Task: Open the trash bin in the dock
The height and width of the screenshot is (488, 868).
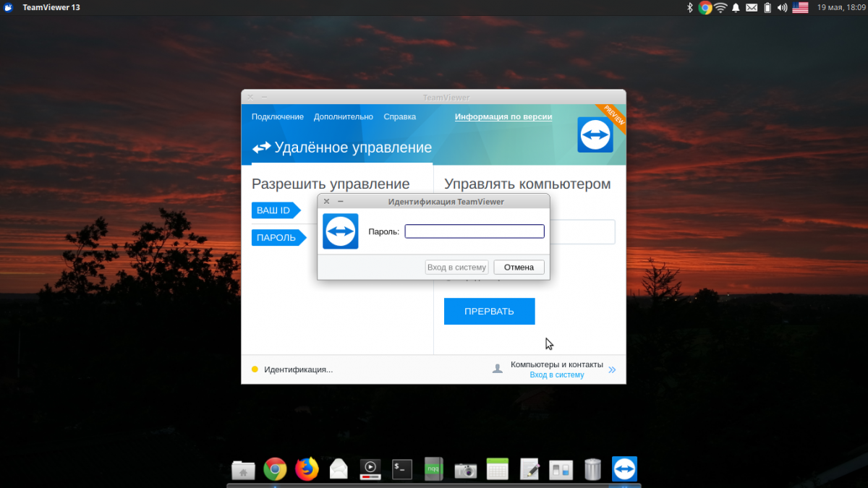Action: [x=592, y=469]
